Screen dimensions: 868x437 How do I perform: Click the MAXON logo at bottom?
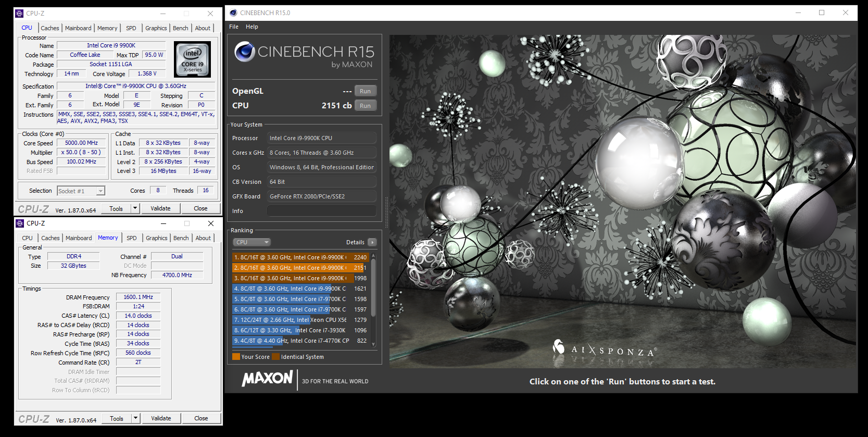(x=267, y=379)
